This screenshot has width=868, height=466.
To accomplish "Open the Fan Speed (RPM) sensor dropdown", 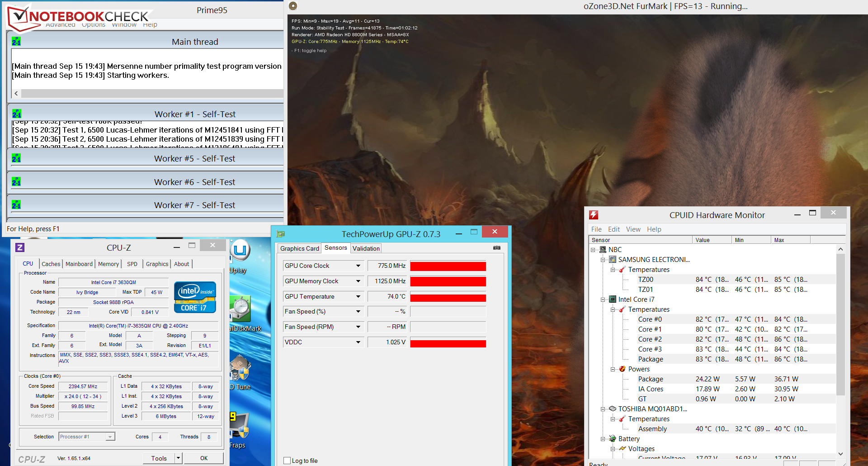I will point(358,327).
